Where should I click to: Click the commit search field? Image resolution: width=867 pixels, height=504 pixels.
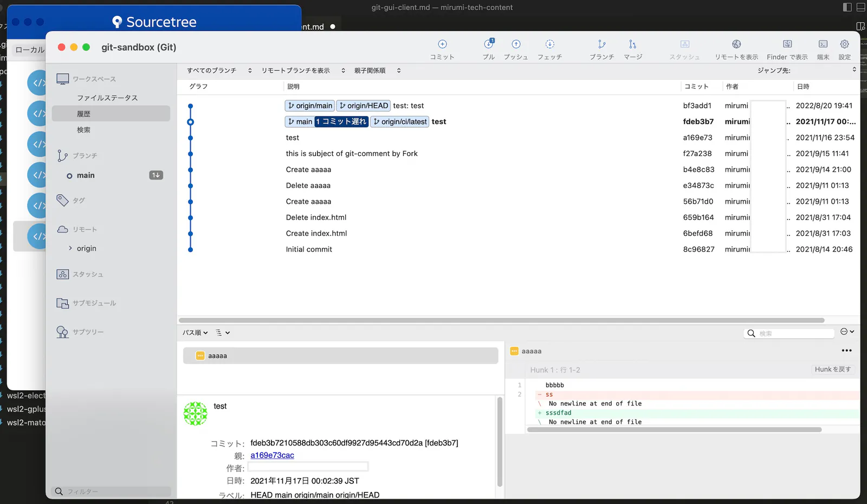click(x=789, y=333)
